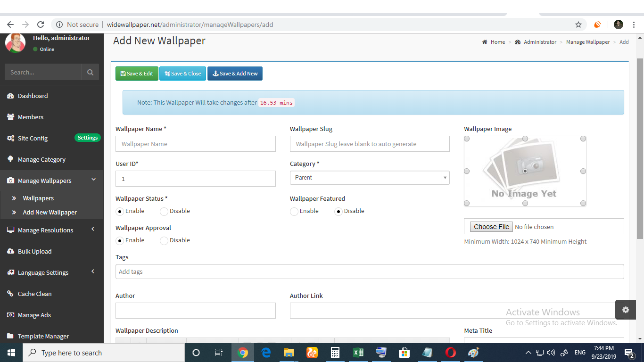
Task: Select the Members sidebar icon
Action: 29,117
